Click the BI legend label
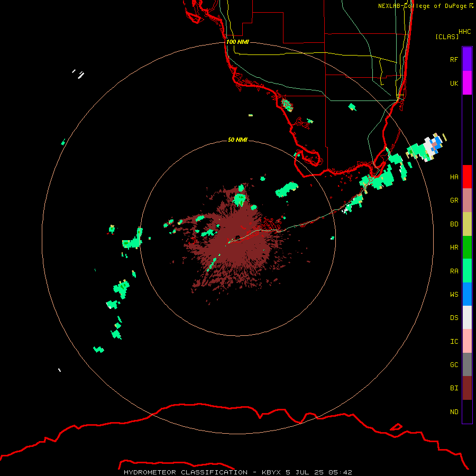Screen dimensions: 476x476 pos(454,388)
